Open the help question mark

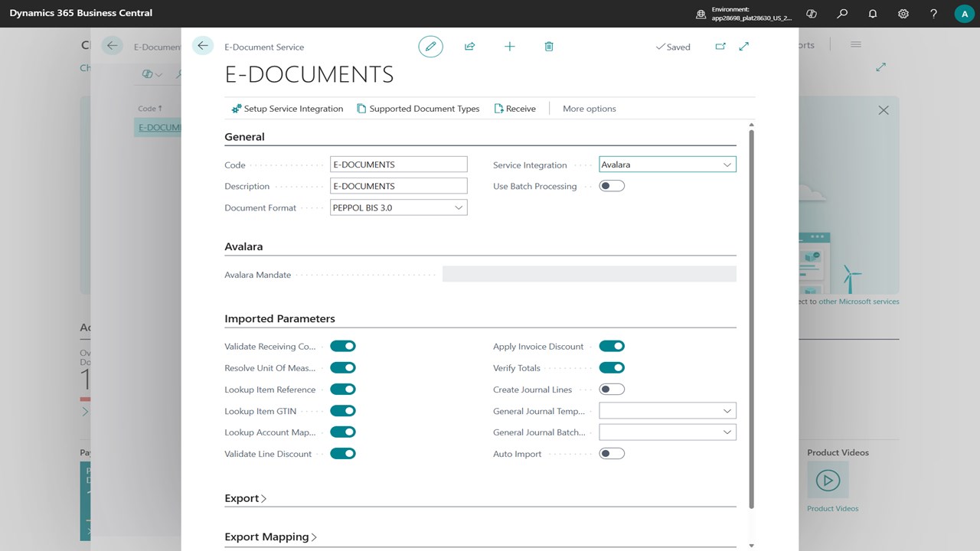click(x=933, y=14)
